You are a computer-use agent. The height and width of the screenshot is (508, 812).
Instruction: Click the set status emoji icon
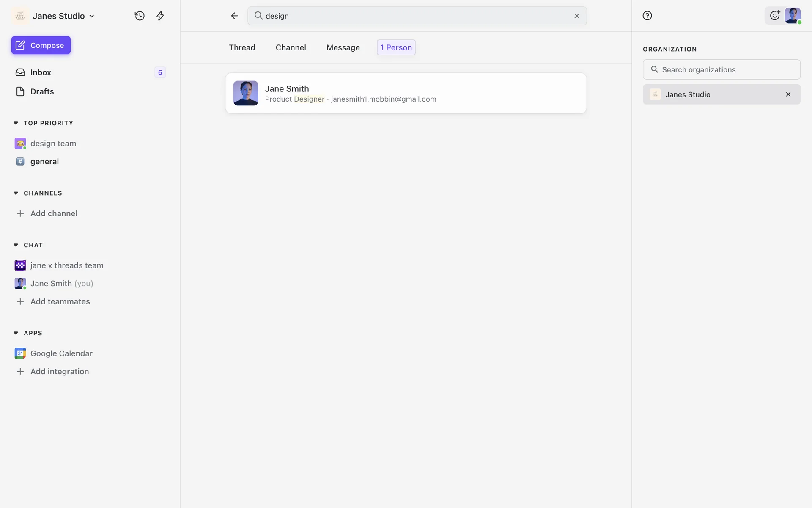pyautogui.click(x=774, y=16)
